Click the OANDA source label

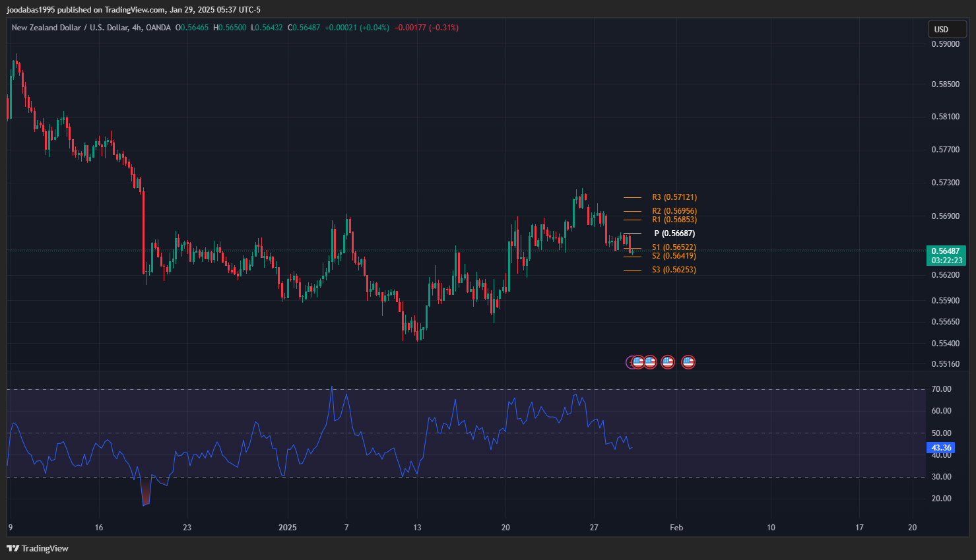coord(158,28)
